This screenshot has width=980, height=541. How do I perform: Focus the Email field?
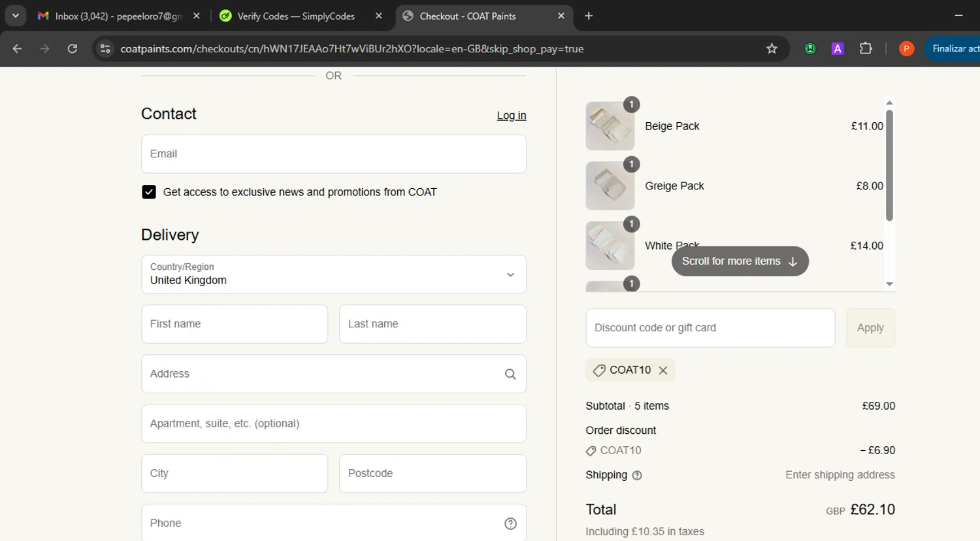[x=334, y=154]
